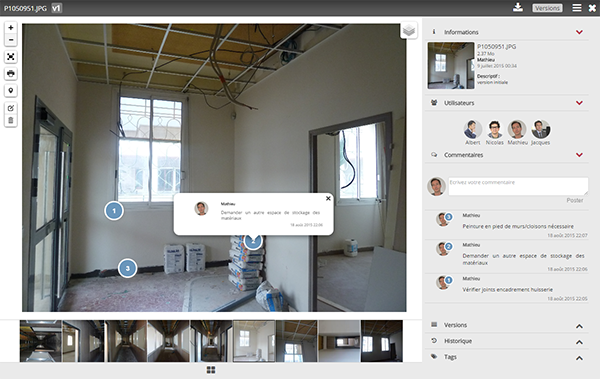This screenshot has width=600, height=379.
Task: Print the image using printer icon
Action: pos(11,74)
